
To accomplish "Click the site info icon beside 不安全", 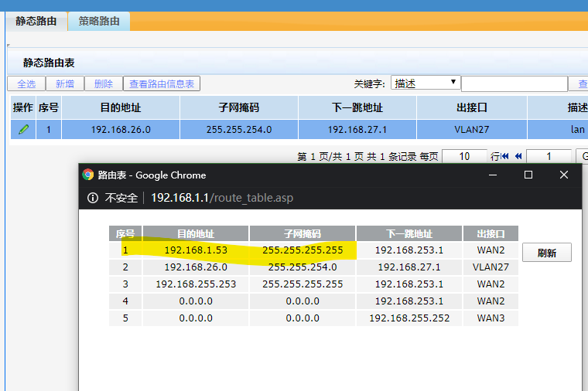I will point(93,198).
